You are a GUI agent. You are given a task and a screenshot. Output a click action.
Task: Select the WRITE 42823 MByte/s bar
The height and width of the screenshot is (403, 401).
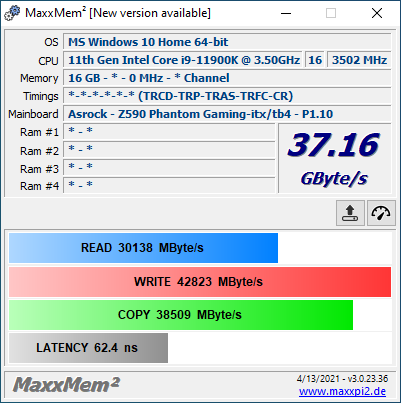[200, 282]
